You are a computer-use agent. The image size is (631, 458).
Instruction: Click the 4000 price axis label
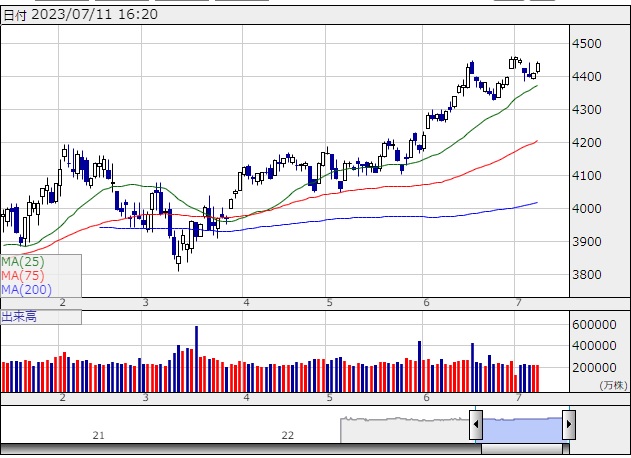[x=586, y=208]
